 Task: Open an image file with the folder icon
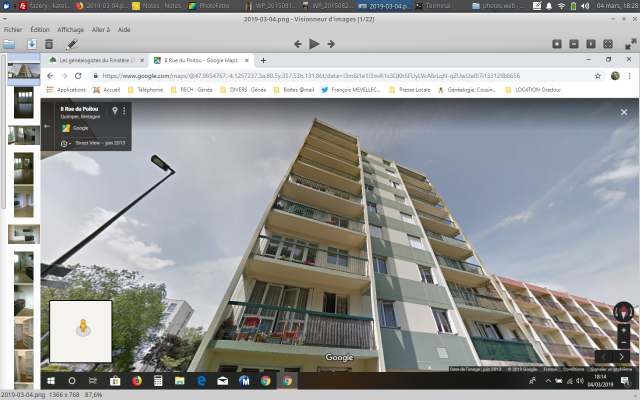(9, 44)
